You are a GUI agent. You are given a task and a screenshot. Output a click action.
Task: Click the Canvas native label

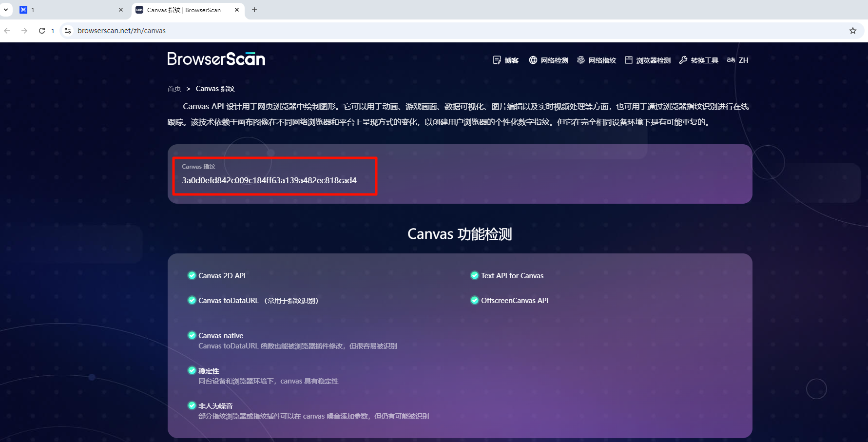coord(221,336)
